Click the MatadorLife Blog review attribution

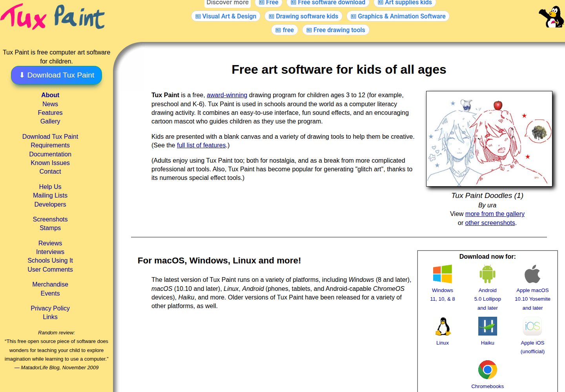click(56, 367)
